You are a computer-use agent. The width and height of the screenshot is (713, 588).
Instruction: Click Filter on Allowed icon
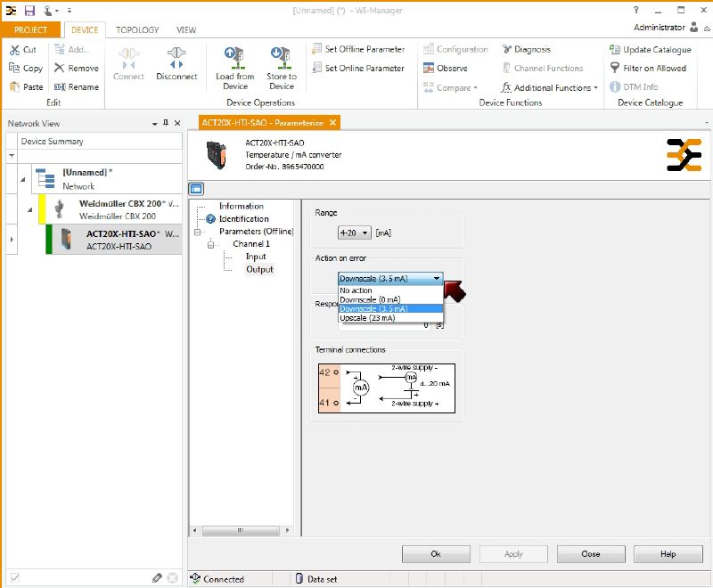[615, 69]
